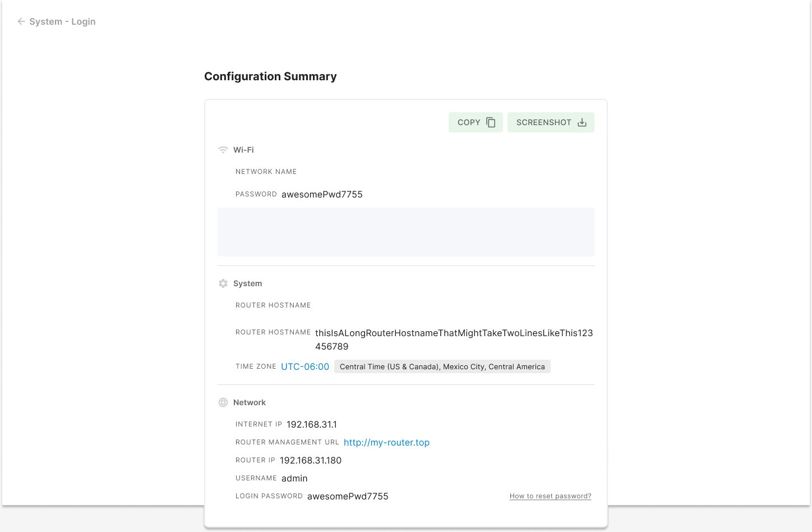Image resolution: width=812 pixels, height=532 pixels.
Task: Click the screenshot download icon
Action: [582, 122]
